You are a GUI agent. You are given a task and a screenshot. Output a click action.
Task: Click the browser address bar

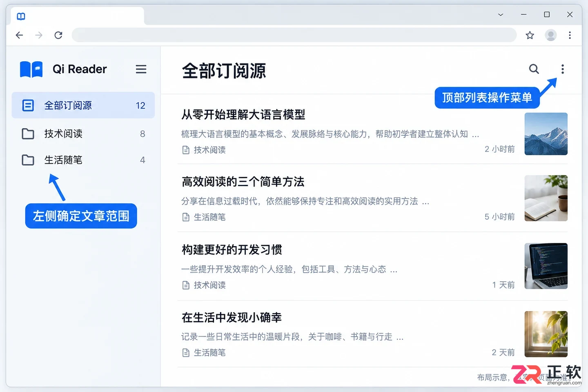[294, 35]
